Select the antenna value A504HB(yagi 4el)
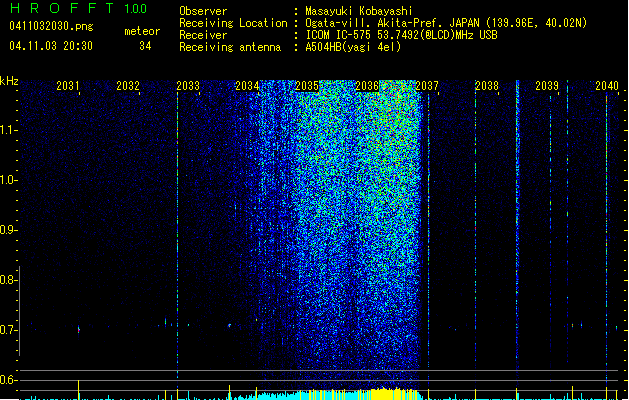The image size is (629, 400). (353, 47)
